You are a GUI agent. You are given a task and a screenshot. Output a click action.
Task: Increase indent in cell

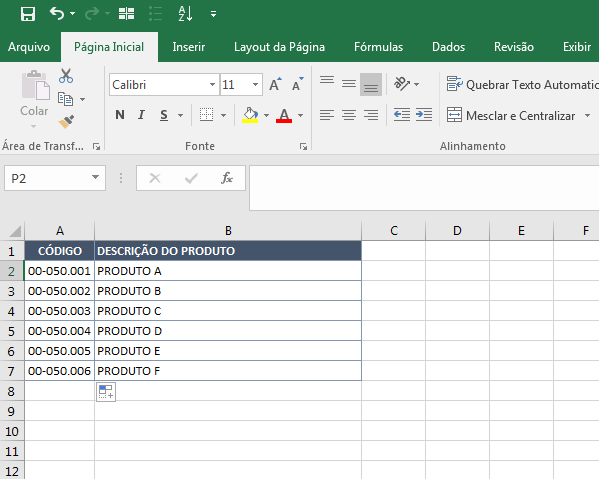(x=424, y=115)
